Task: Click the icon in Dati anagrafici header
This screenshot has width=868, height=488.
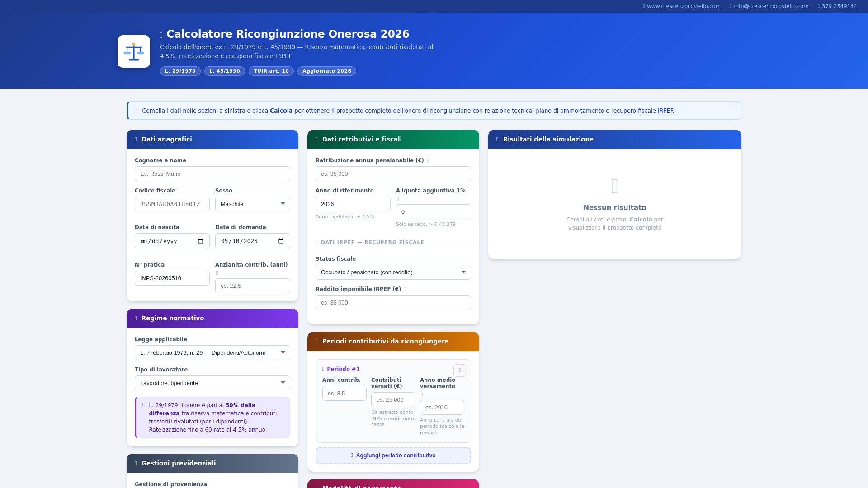Action: tap(136, 140)
